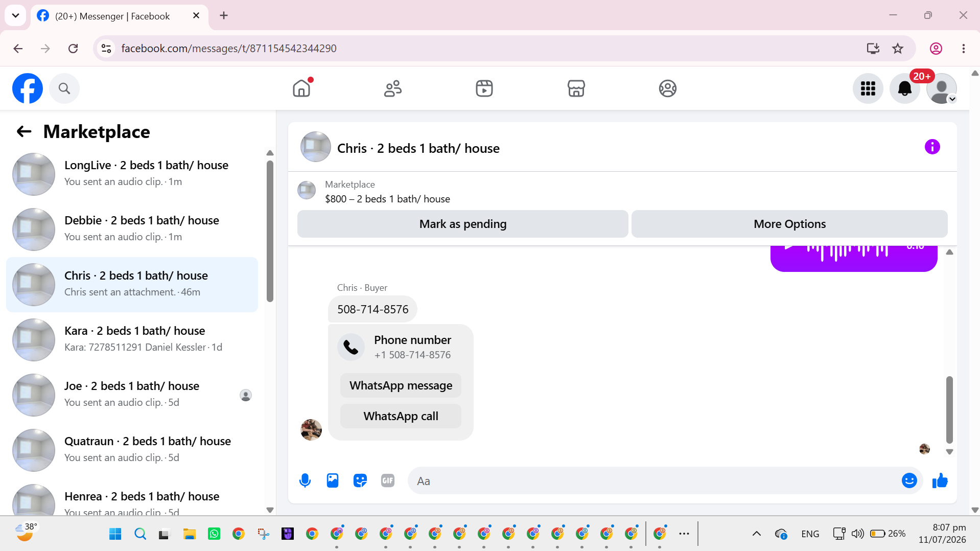
Task: Click the back arrow beside Marketplace
Action: (x=24, y=132)
